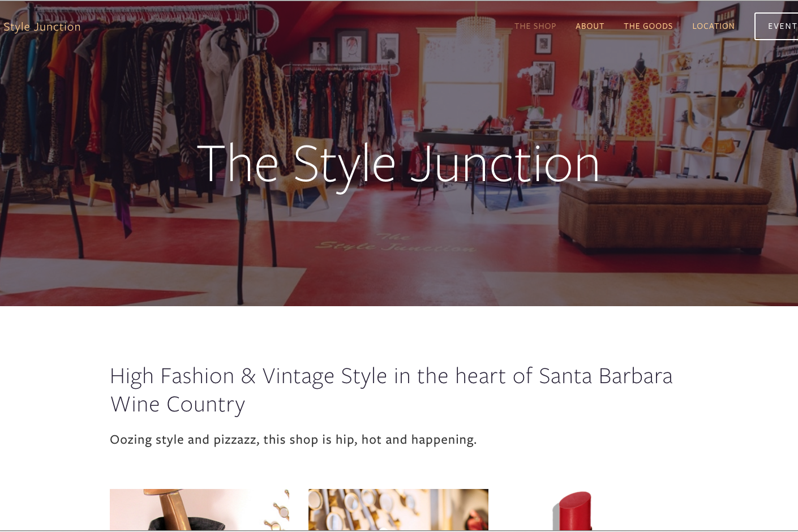Go to the ABOUT page

click(x=590, y=26)
